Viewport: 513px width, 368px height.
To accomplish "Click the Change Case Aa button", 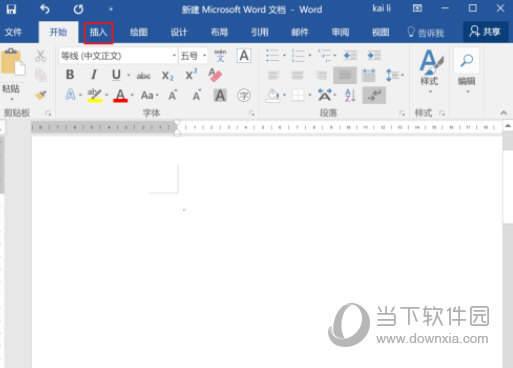I will pos(149,95).
